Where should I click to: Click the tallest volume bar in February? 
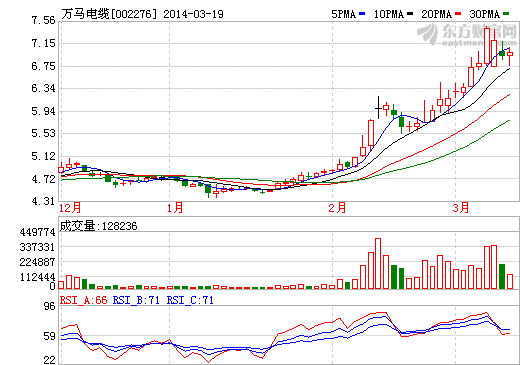click(x=378, y=263)
